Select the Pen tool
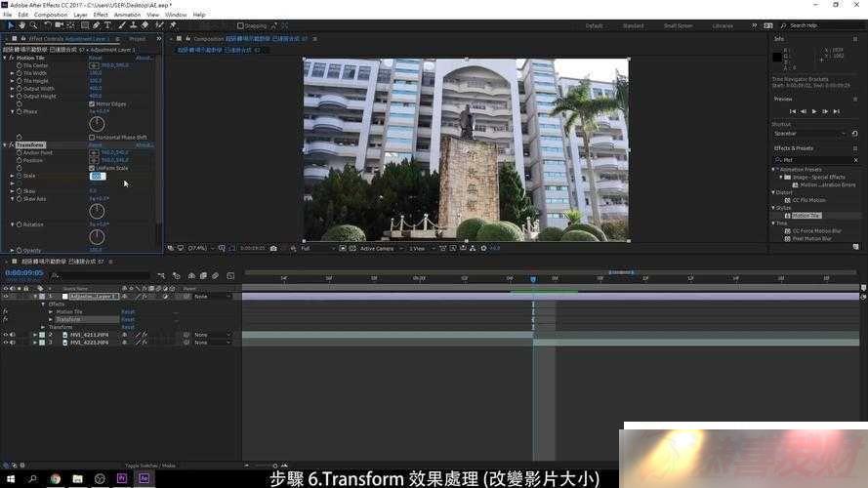The width and height of the screenshot is (868, 488). pos(97,25)
